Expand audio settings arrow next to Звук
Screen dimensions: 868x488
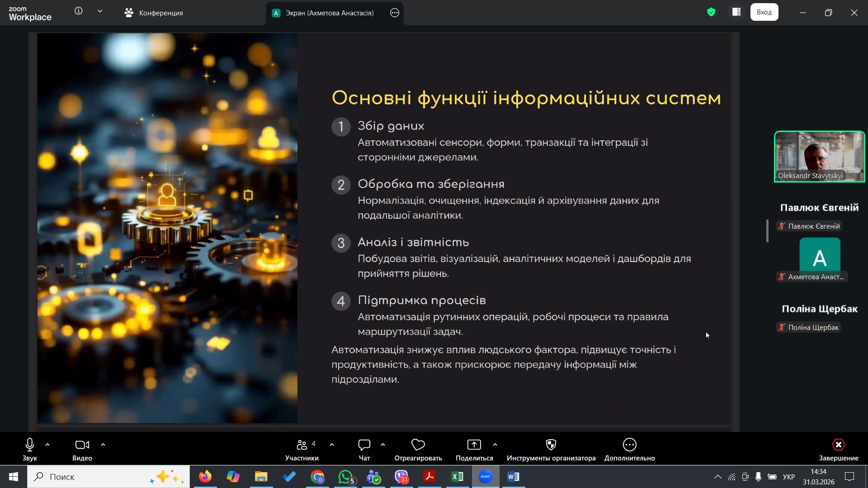pos(47,445)
